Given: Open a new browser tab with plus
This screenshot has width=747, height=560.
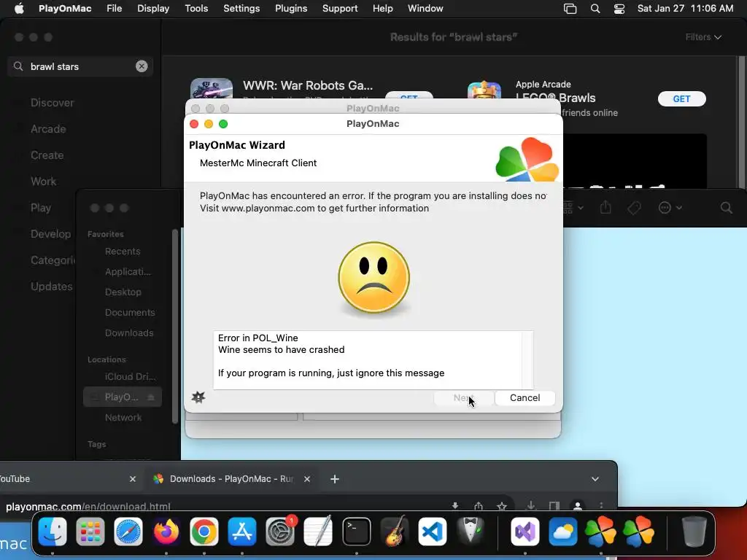Looking at the screenshot, I should click(x=334, y=479).
